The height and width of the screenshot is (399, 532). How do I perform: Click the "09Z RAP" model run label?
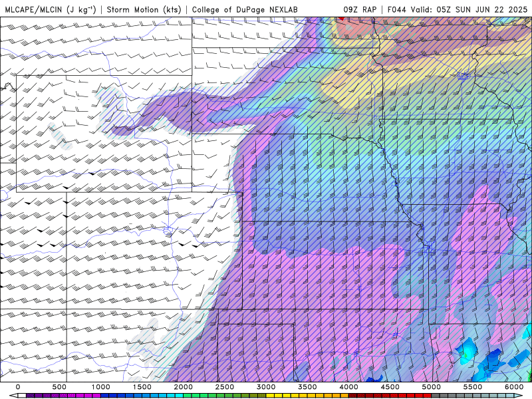click(360, 9)
